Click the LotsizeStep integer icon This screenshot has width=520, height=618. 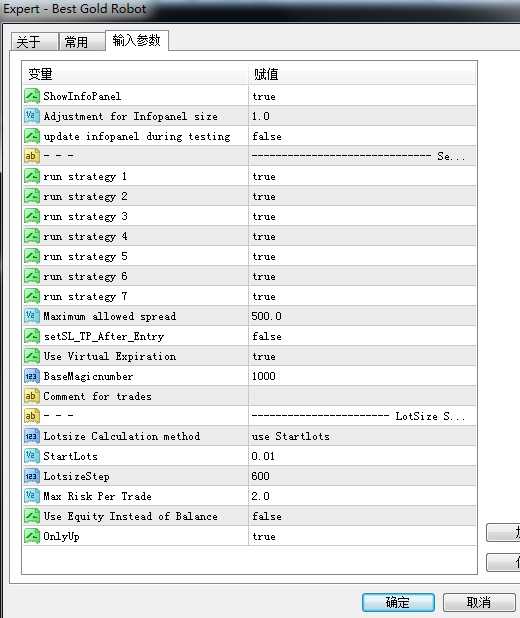(32, 476)
